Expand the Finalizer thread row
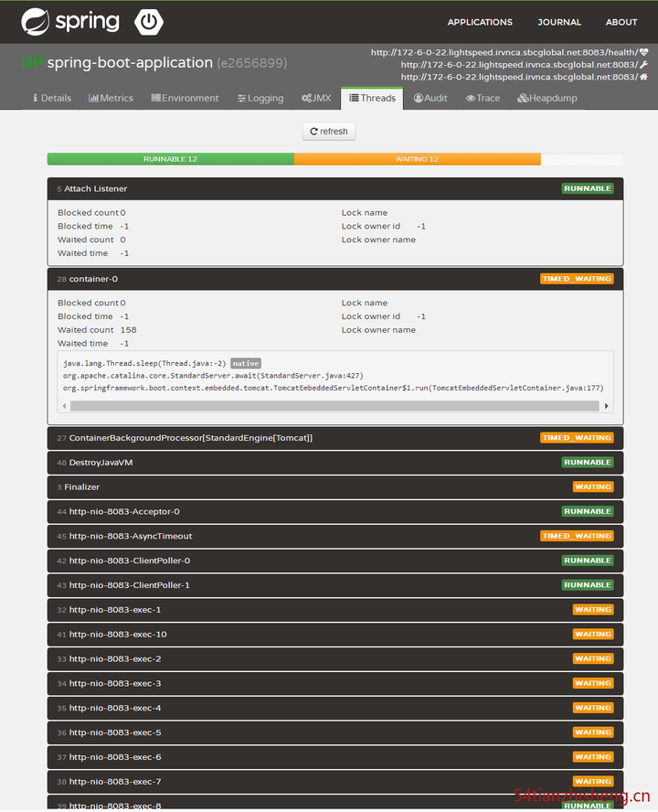This screenshot has width=658, height=812. click(335, 487)
